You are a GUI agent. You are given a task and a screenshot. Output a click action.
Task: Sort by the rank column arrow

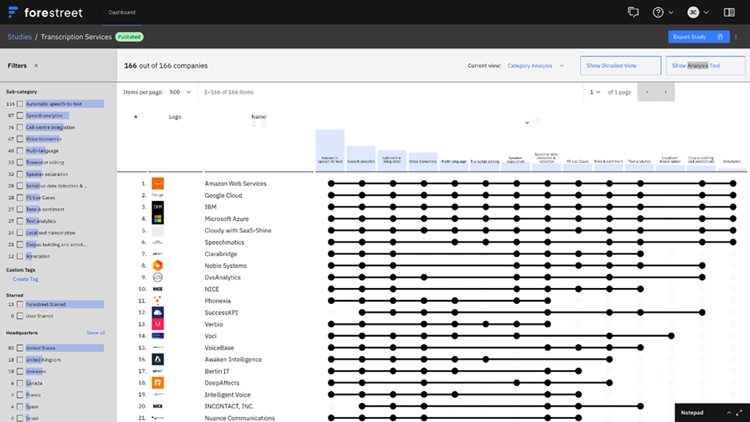tap(136, 117)
